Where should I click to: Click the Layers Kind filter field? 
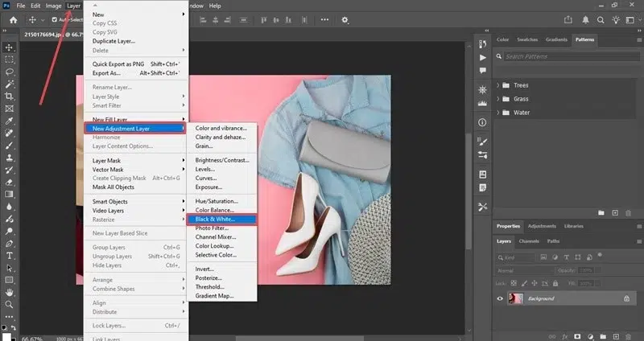coord(516,257)
